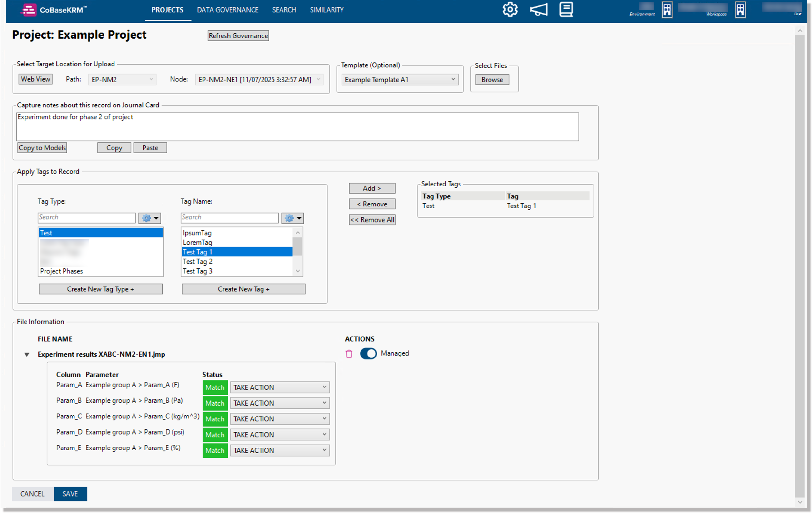Switch to the DATA GOVERNANCE tab
Screen dimensions: 812x513
pyautogui.click(x=228, y=10)
